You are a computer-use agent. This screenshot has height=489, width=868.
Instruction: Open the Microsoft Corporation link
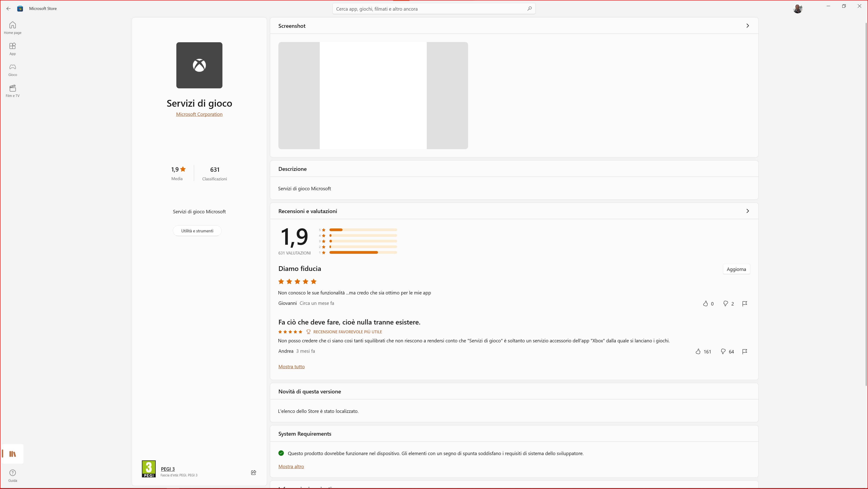pos(199,114)
